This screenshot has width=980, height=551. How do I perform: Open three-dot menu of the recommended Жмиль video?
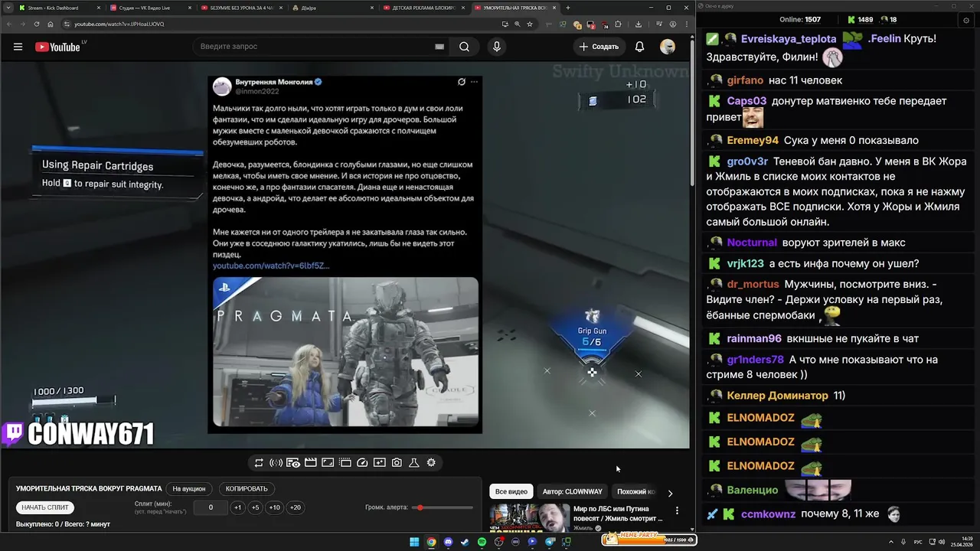(x=677, y=510)
